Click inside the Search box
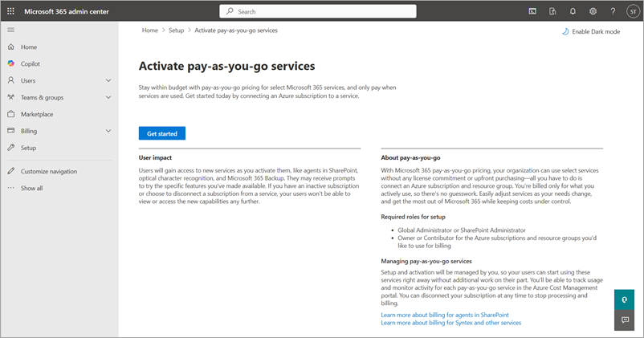 (x=317, y=11)
